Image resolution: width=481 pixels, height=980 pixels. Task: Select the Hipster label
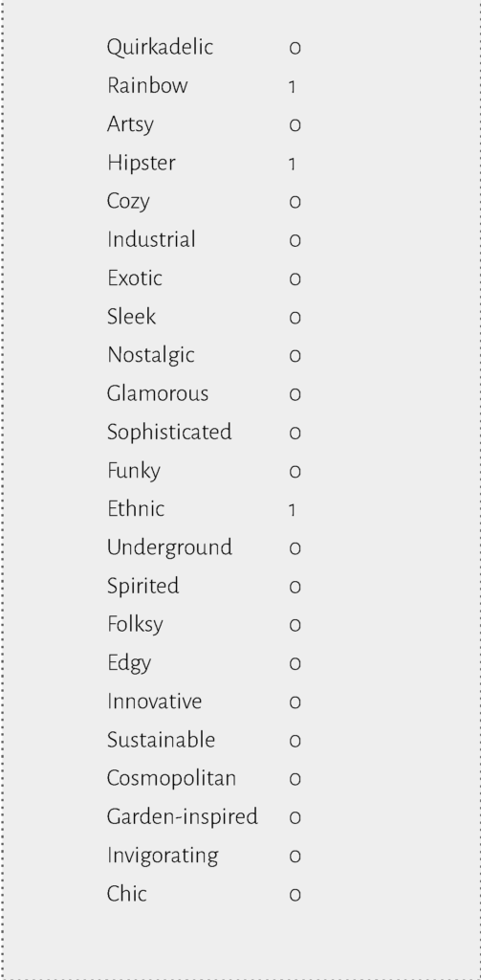point(142,163)
